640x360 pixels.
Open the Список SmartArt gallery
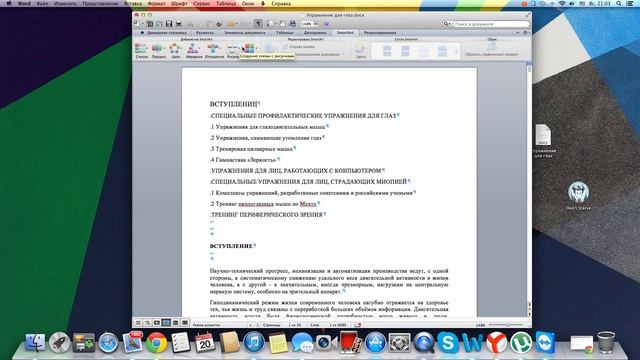(x=142, y=51)
